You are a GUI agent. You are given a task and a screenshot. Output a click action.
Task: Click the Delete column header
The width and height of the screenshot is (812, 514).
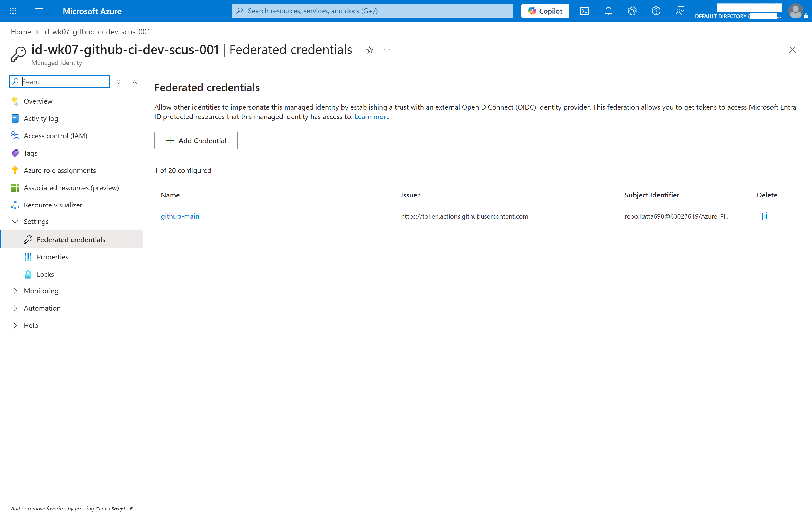(x=767, y=195)
